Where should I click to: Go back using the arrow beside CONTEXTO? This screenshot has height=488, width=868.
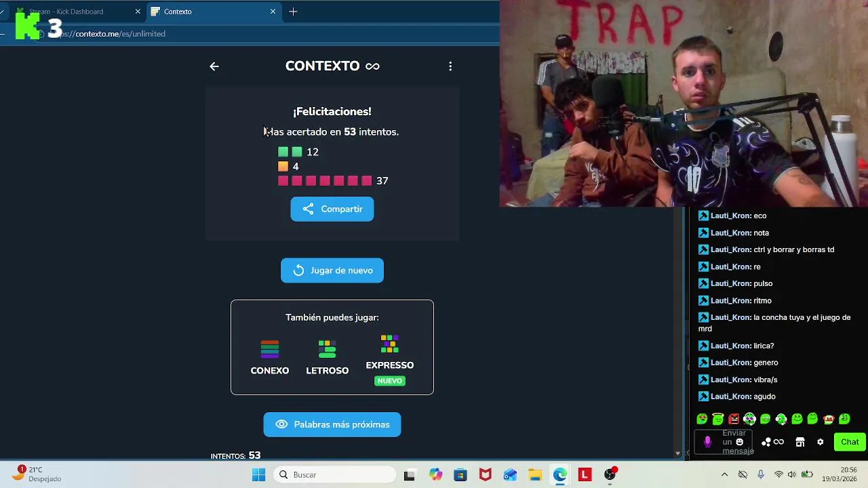pyautogui.click(x=214, y=66)
